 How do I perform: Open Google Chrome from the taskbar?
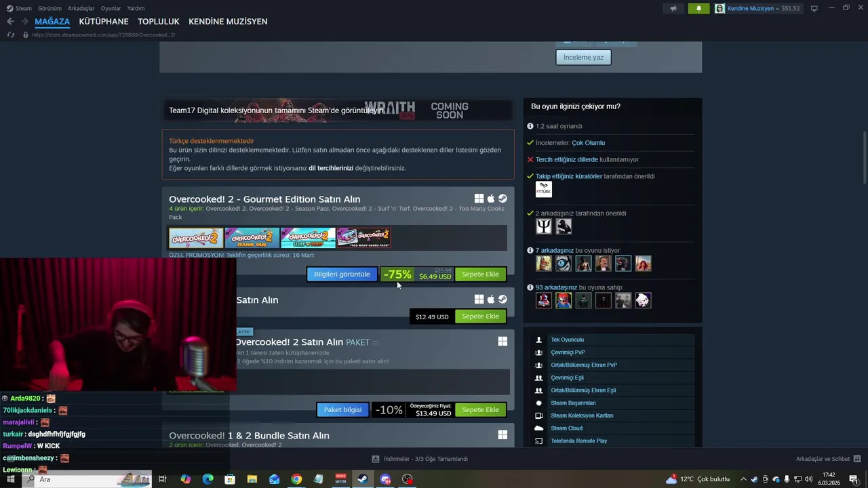tap(296, 479)
